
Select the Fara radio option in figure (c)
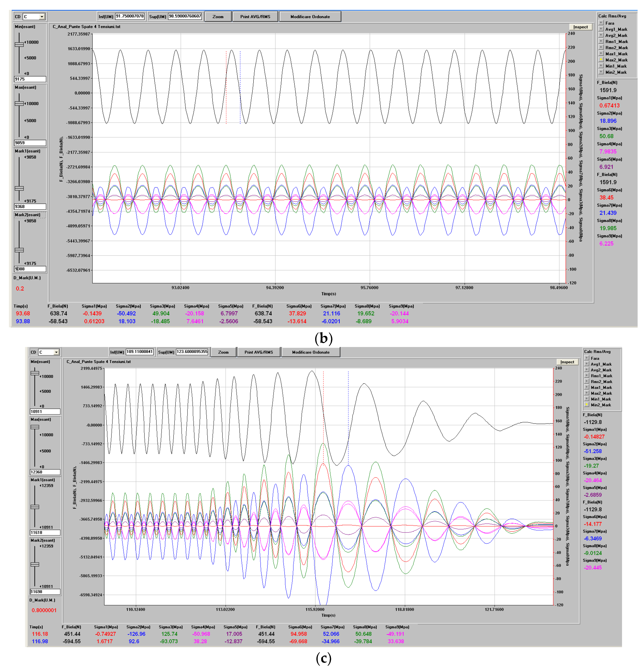point(587,358)
